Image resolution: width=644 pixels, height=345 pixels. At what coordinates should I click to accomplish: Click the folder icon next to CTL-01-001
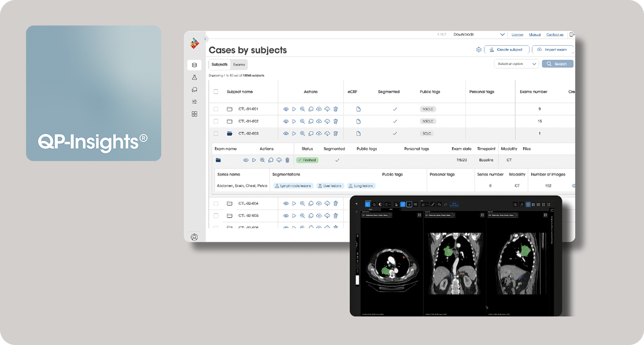coord(230,109)
